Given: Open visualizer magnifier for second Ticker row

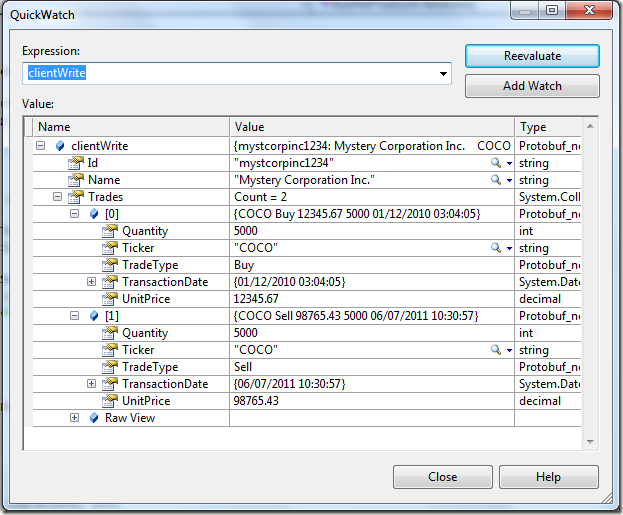Looking at the screenshot, I should point(495,350).
